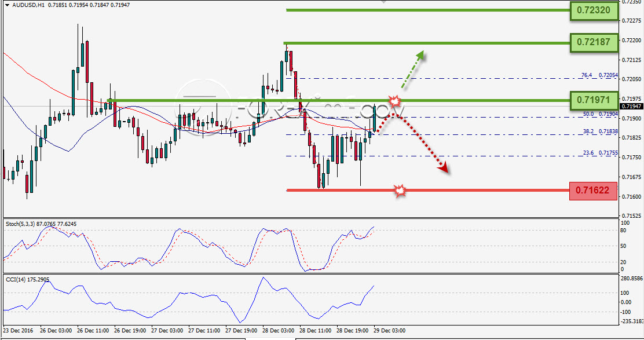Viewport: 644px width, 340px height.
Task: Click 0.71675 on the price axis
Action: click(632, 177)
